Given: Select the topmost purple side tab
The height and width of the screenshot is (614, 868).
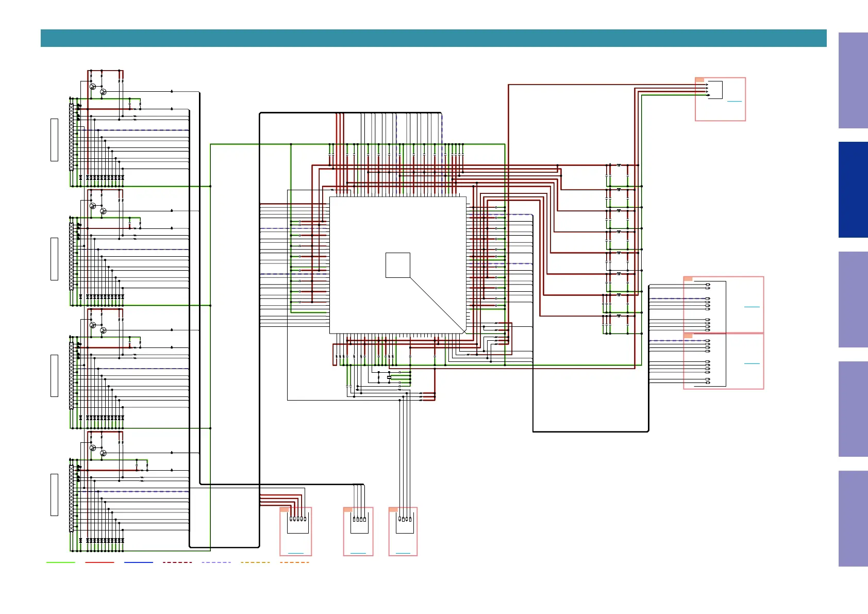Looking at the screenshot, I should coord(853,80).
